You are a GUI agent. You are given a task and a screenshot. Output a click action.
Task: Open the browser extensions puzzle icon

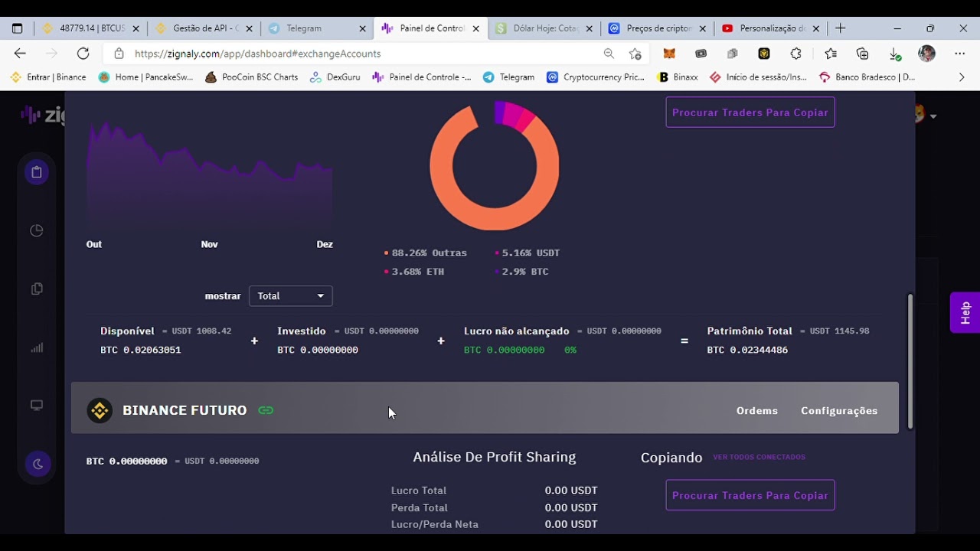coord(795,54)
